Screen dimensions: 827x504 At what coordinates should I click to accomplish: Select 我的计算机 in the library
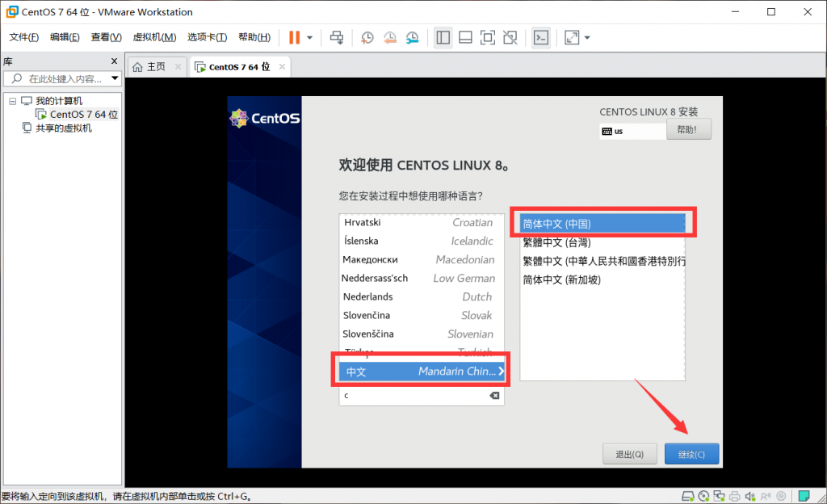pyautogui.click(x=58, y=101)
